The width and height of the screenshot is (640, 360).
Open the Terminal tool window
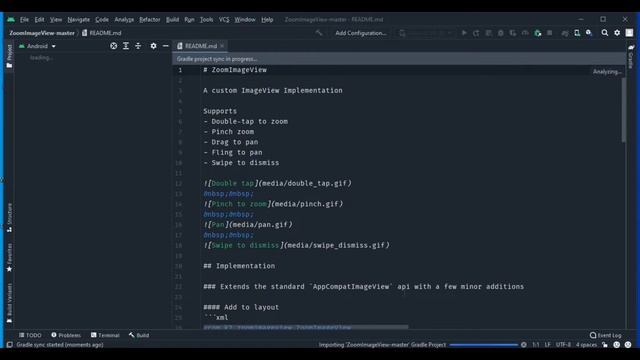point(105,335)
